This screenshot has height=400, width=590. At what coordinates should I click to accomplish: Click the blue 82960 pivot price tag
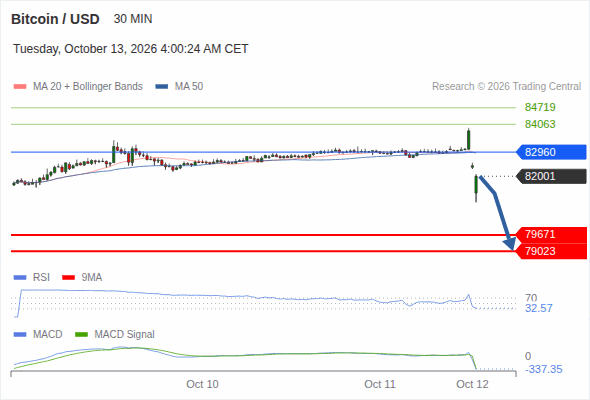pos(551,152)
